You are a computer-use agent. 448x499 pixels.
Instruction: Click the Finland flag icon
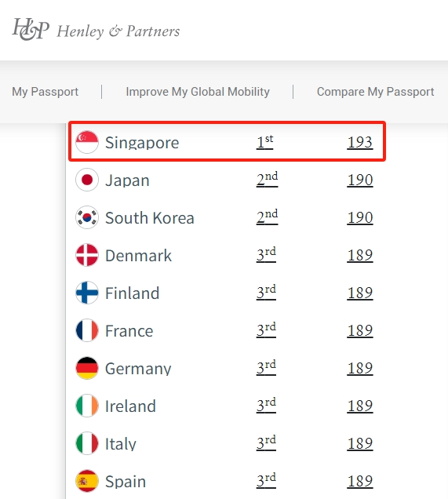pos(87,293)
